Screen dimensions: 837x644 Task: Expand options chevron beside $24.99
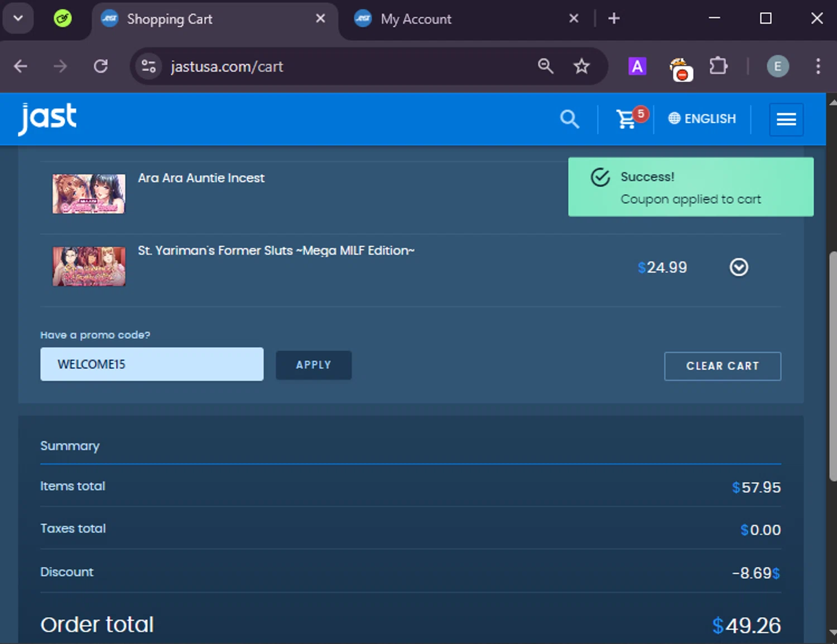739,267
